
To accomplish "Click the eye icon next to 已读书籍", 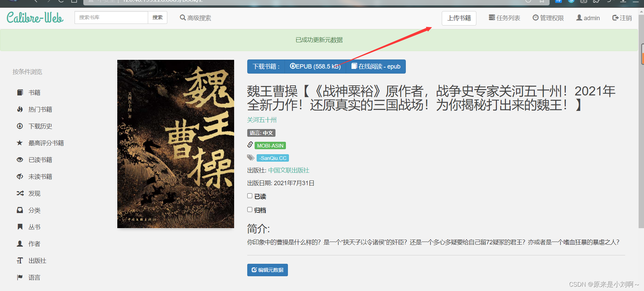I will 20,160.
